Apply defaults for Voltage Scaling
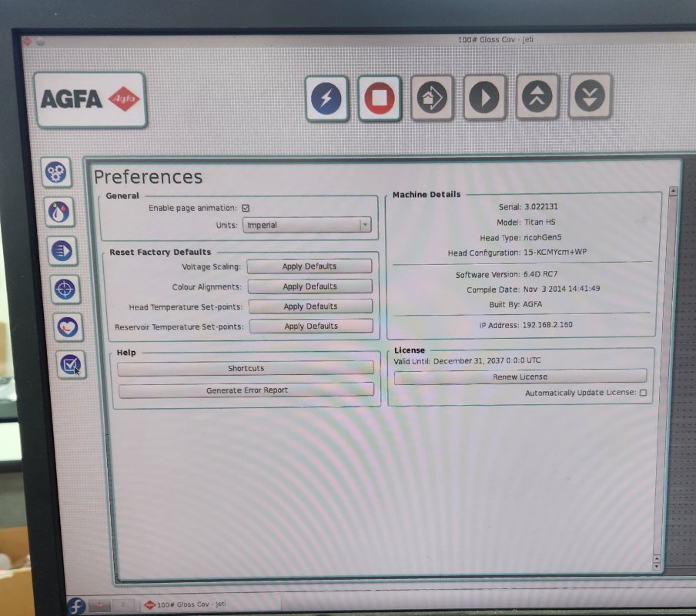This screenshot has width=696, height=616. [310, 266]
